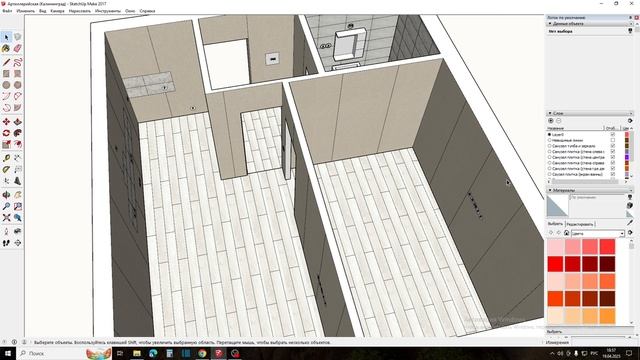Switch to materials Edit tab

(580, 224)
